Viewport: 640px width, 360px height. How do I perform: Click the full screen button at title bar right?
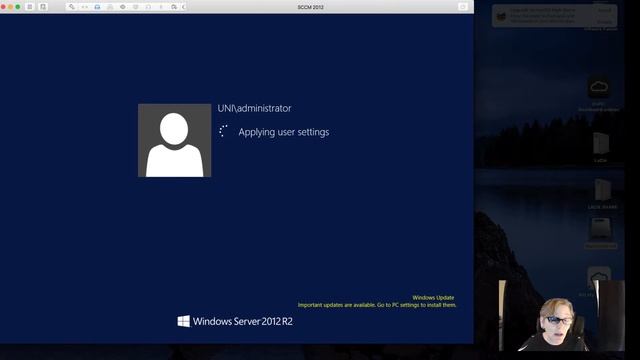tap(462, 7)
